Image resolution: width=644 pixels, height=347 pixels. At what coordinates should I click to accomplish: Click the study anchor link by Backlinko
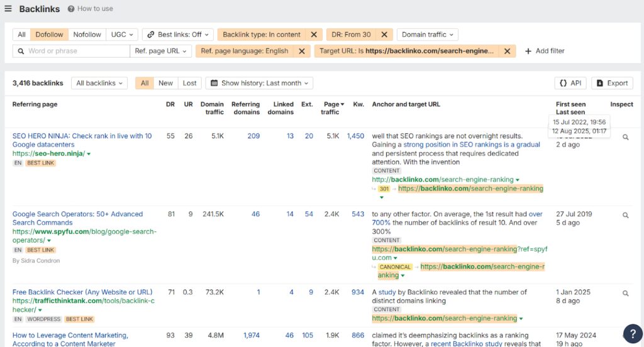tap(387, 292)
